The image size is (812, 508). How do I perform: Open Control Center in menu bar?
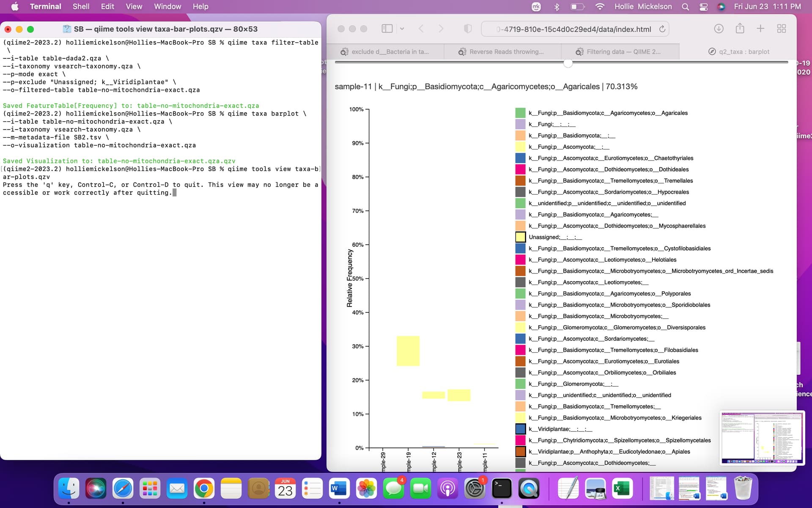(704, 7)
